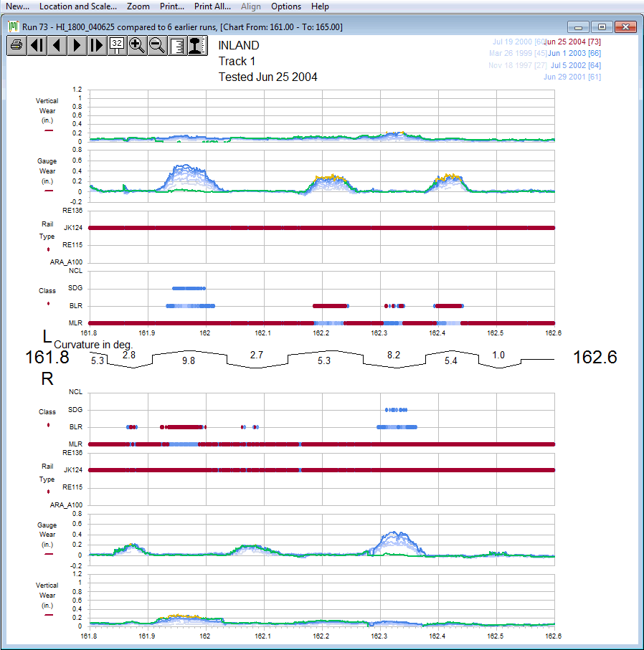This screenshot has height=650, width=644.
Task: Go to previous chart with left arrow
Action: (57, 45)
